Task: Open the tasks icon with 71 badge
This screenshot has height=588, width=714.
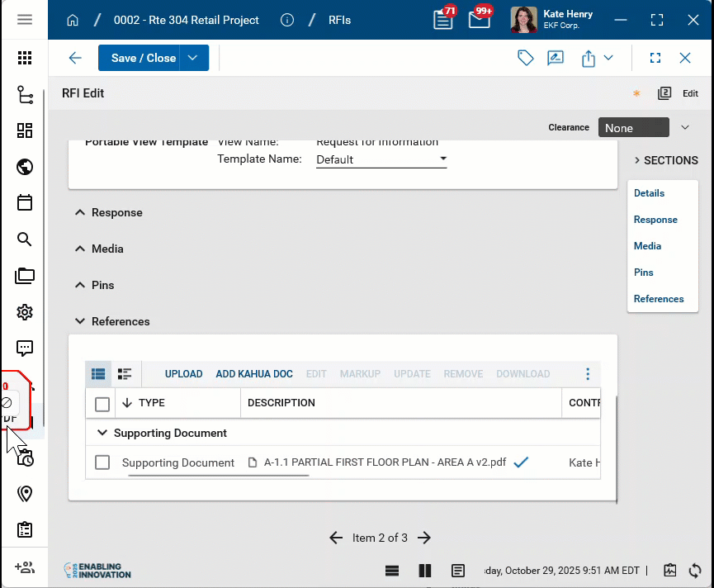Action: 443,20
